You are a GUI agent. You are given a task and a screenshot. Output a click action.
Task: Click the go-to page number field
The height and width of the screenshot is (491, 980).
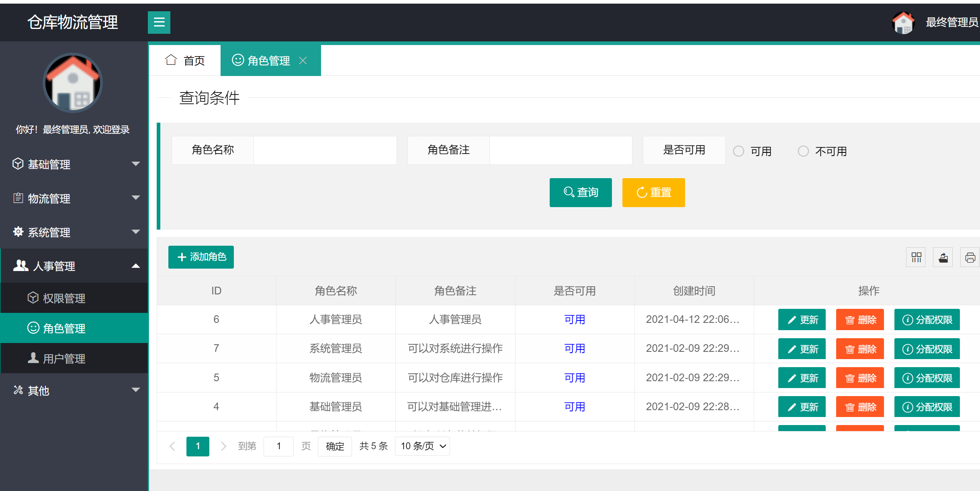point(278,446)
